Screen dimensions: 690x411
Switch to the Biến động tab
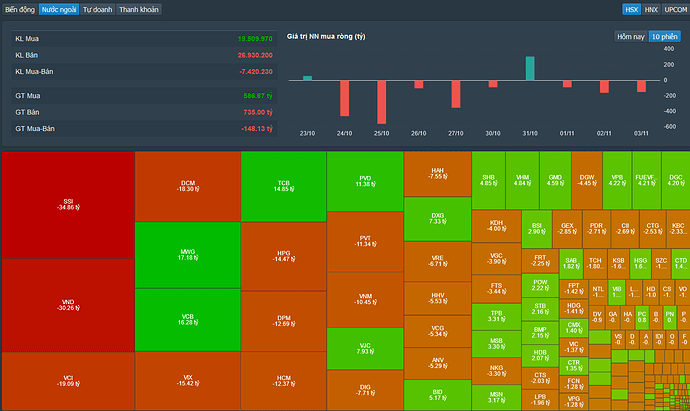[20, 9]
